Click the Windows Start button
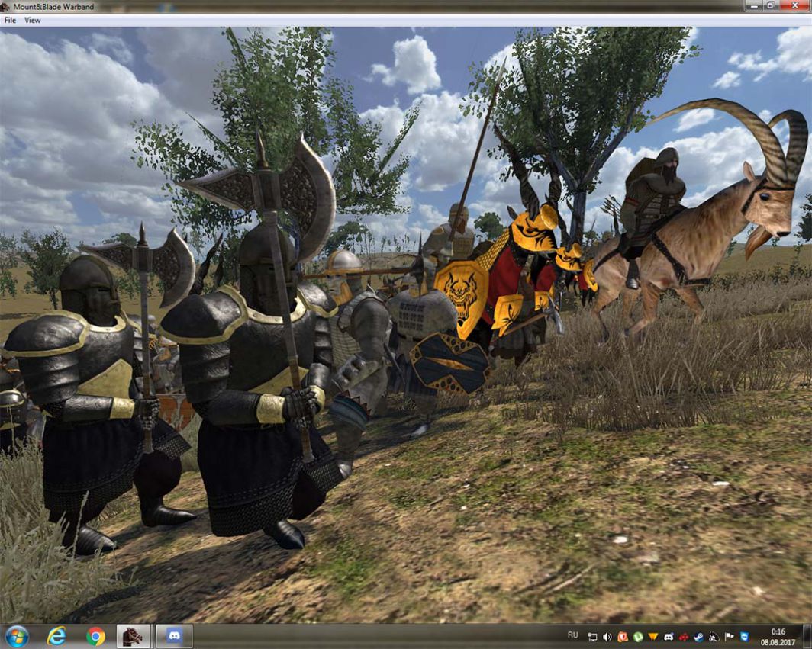 (16, 636)
